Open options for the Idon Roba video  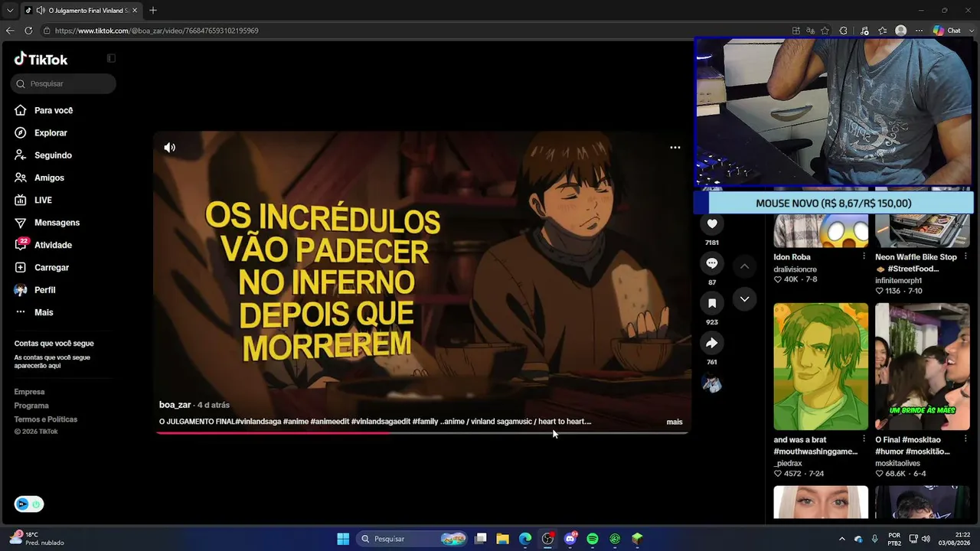pyautogui.click(x=864, y=256)
